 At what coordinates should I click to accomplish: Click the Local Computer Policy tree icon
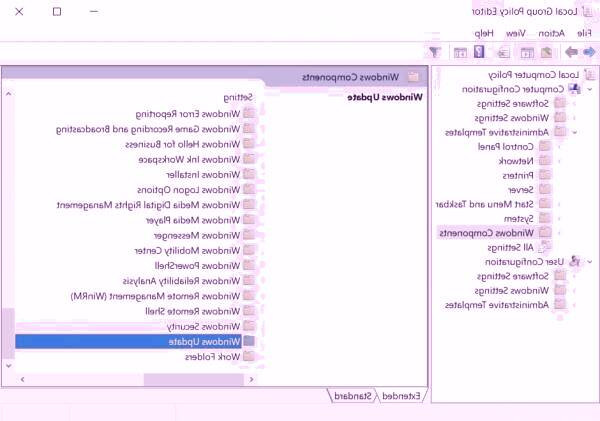(x=590, y=75)
